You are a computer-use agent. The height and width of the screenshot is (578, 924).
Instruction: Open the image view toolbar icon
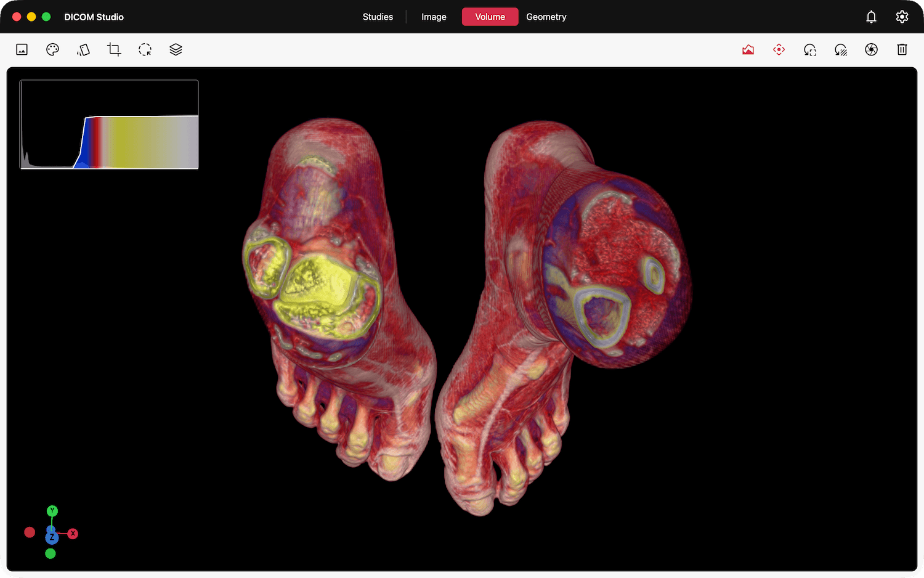point(22,50)
